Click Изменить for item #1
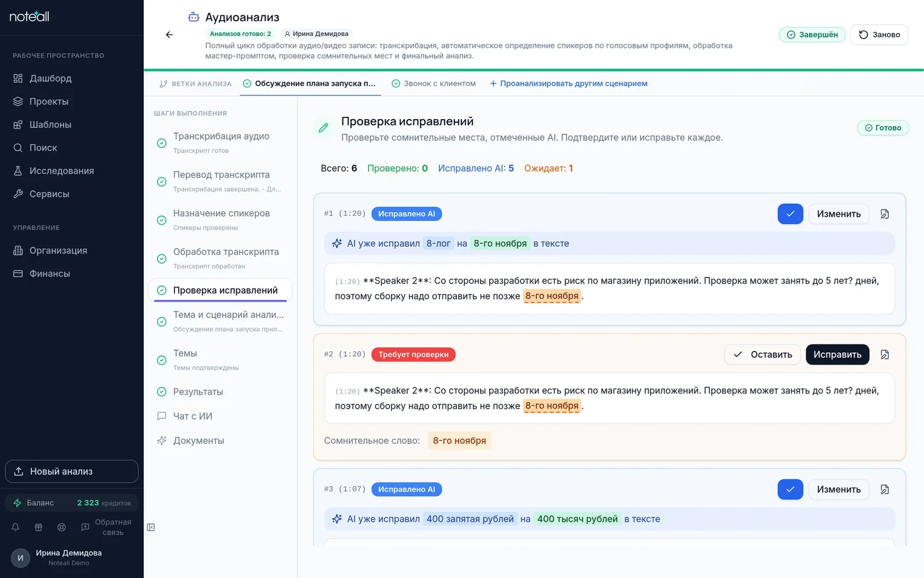 (839, 214)
